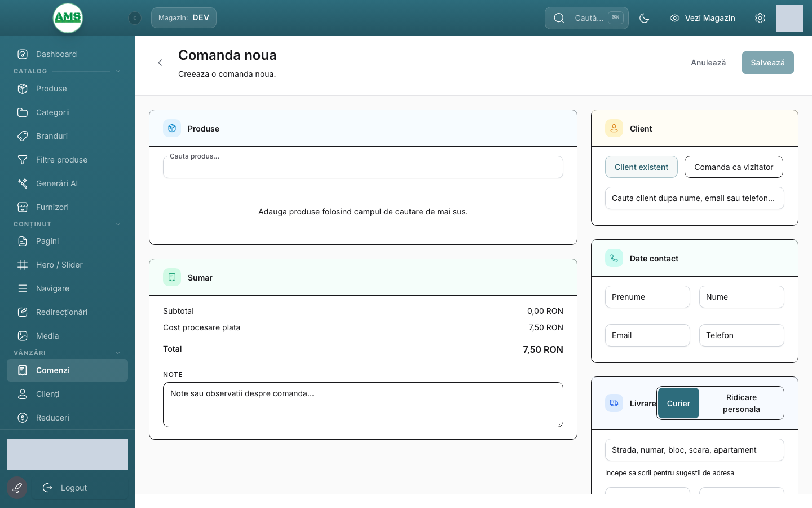Click the Reduceri discount icon
Screen dimensions: 812x508
pos(23,418)
